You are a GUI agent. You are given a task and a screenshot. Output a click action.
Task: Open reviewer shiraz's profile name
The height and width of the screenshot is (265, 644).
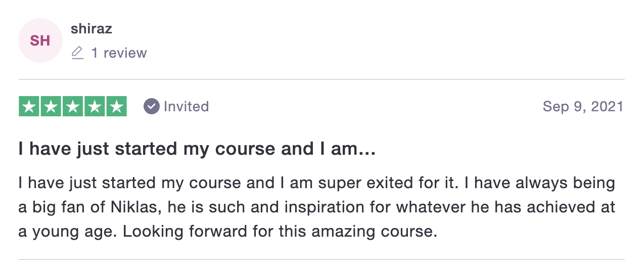pos(91,29)
